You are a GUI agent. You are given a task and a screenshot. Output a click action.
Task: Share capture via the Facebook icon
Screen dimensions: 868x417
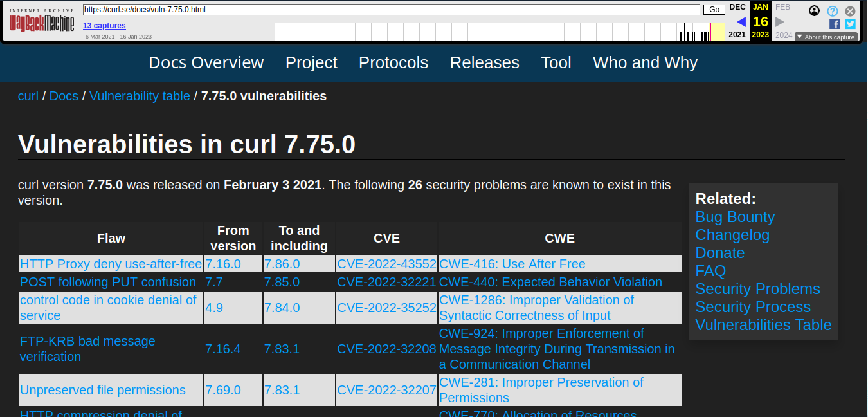pos(835,24)
